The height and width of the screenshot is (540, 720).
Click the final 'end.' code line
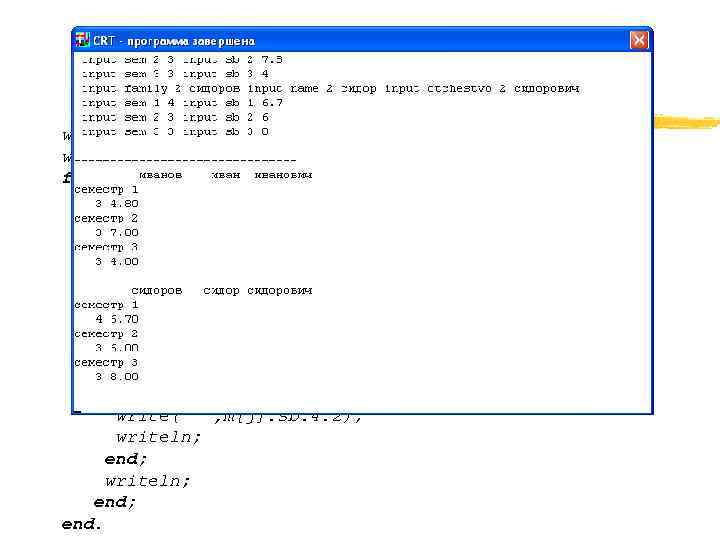click(x=81, y=524)
